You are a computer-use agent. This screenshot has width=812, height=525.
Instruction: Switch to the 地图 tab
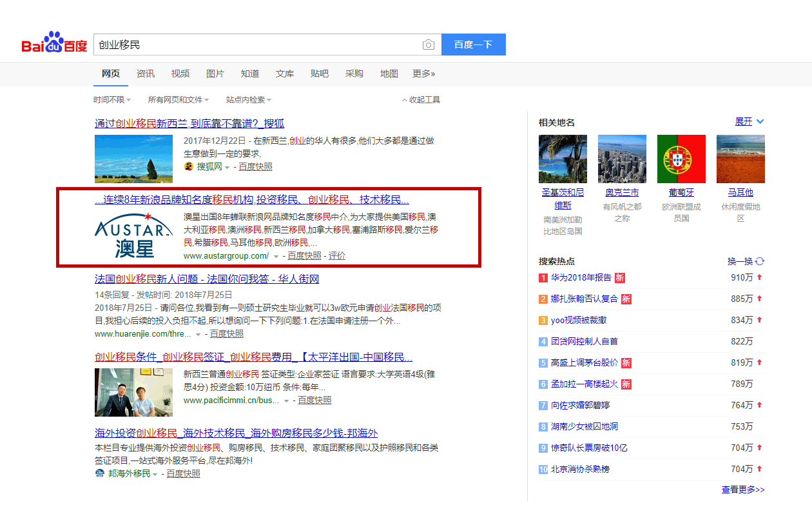[x=389, y=74]
